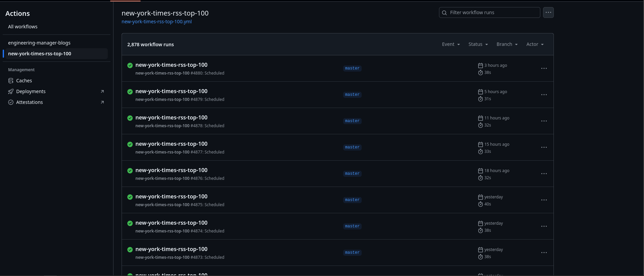Select the engineering-manager-blogs workflow
644x276 pixels.
pyautogui.click(x=39, y=43)
